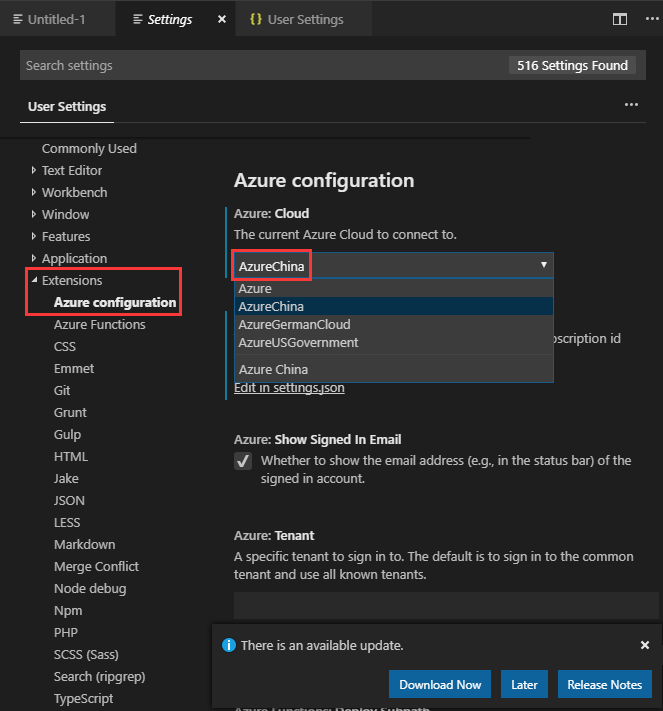The height and width of the screenshot is (711, 663).
Task: Dismiss the update notification
Action: [x=645, y=645]
